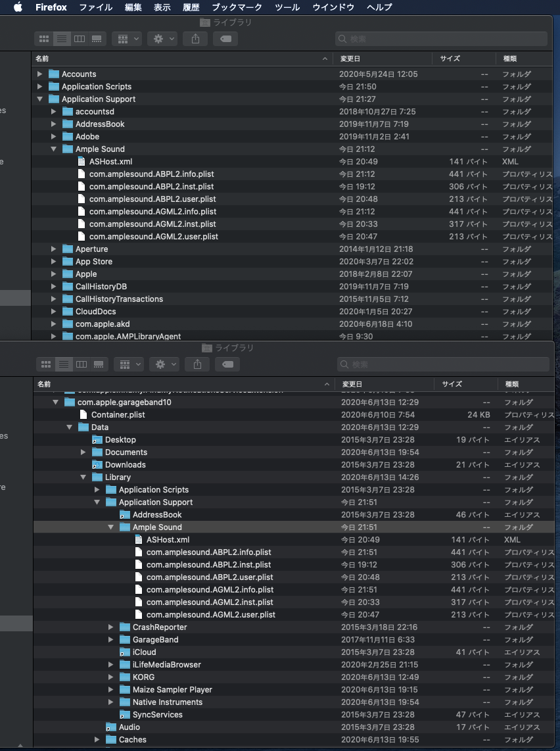The height and width of the screenshot is (751, 560).
Task: Expand the Accounts folder in upper window
Action: (x=39, y=74)
